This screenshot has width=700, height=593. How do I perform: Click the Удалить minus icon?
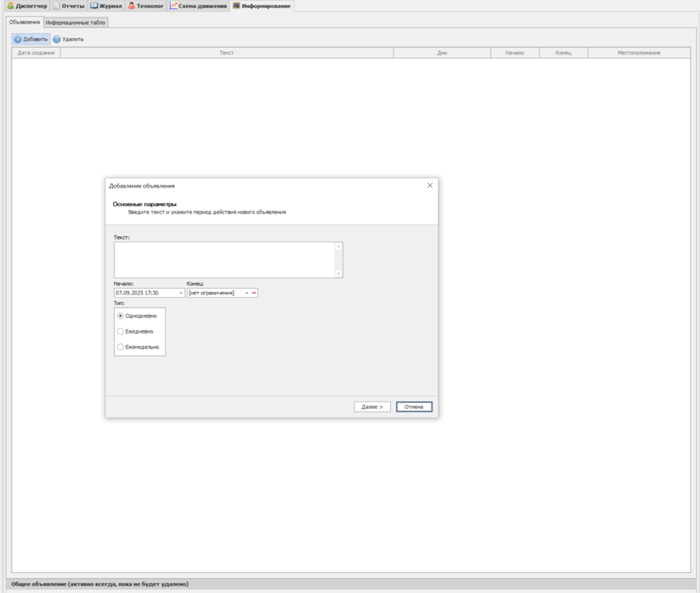[x=57, y=40]
